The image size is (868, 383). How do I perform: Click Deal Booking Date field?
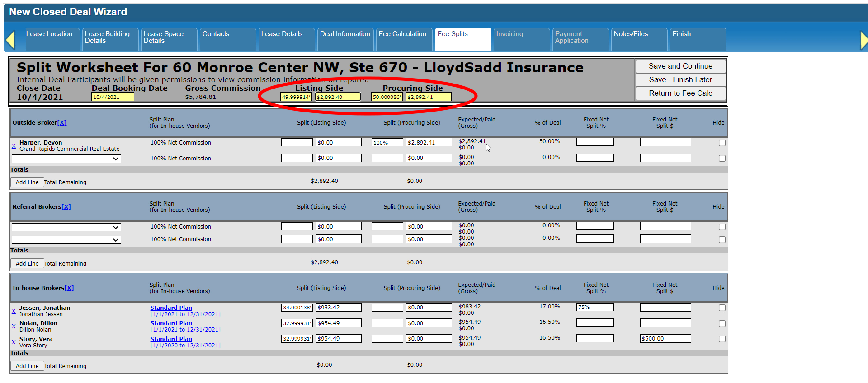pos(113,97)
